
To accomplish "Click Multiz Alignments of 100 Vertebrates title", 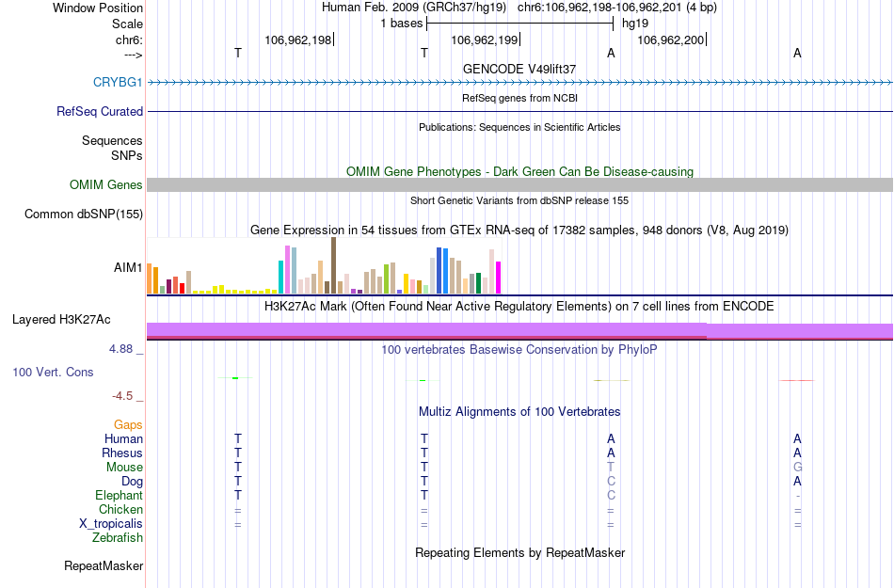I will click(519, 411).
